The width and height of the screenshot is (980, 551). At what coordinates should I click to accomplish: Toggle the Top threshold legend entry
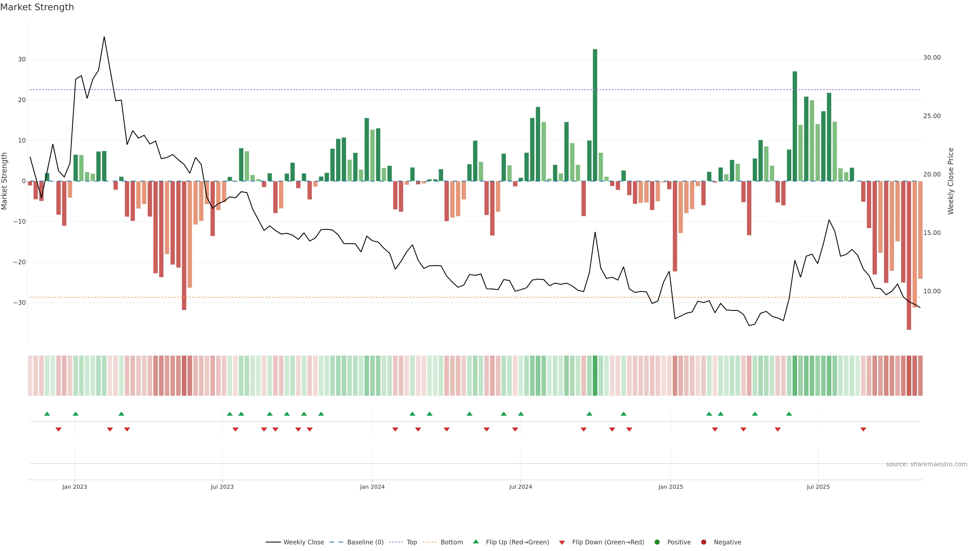point(411,542)
